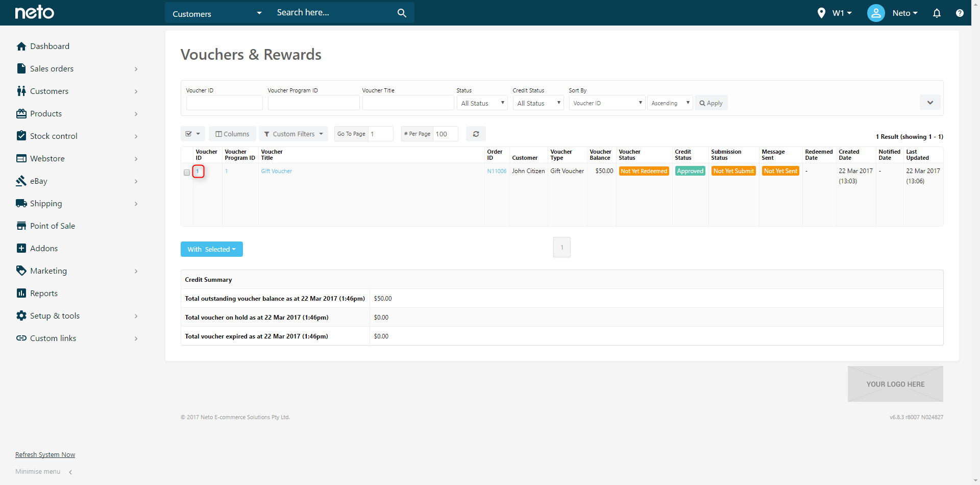Click the user avatar icon
The height and width of the screenshot is (485, 980).
click(876, 13)
